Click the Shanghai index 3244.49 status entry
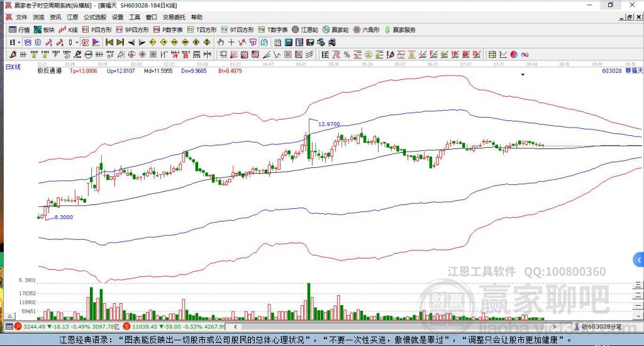Screen dimensions: 644x346 click(x=67, y=326)
